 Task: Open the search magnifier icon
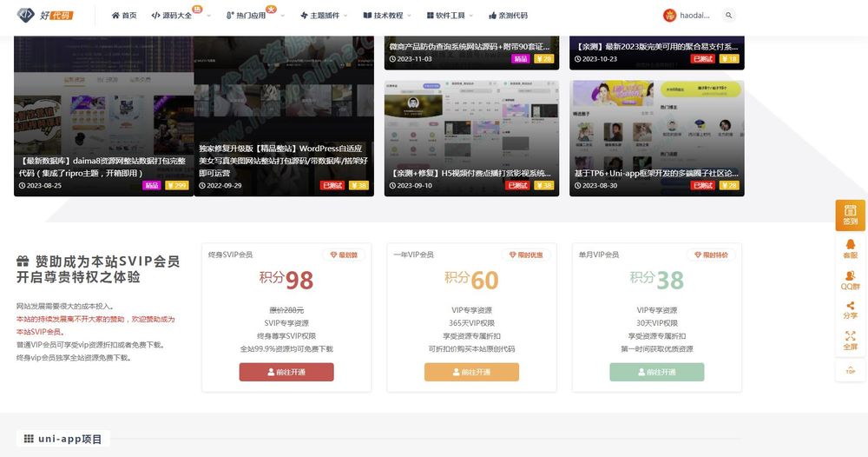[x=728, y=16]
